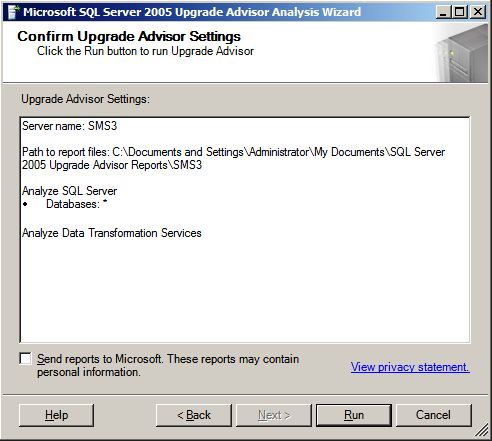Click the wizard icon in title bar

click(x=12, y=12)
